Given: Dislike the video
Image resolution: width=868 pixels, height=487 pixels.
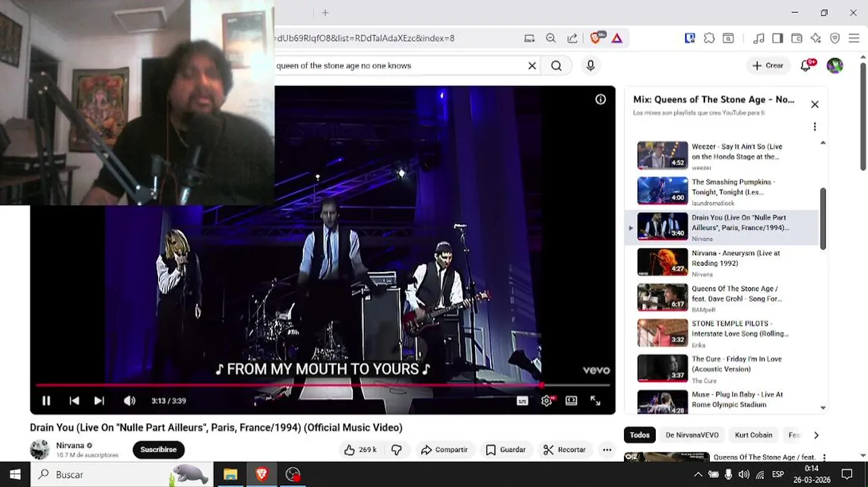Looking at the screenshot, I should coord(397,449).
